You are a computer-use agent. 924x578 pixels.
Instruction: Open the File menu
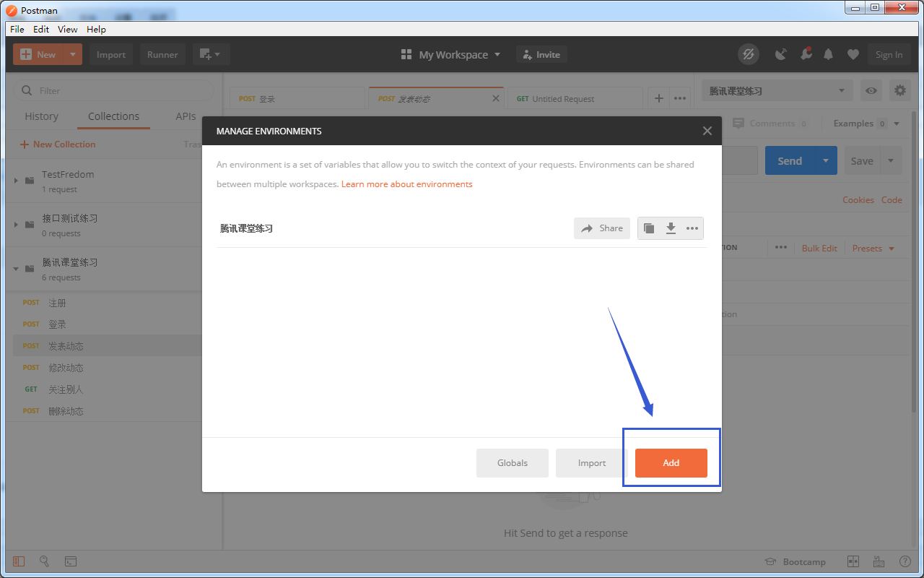pos(17,30)
